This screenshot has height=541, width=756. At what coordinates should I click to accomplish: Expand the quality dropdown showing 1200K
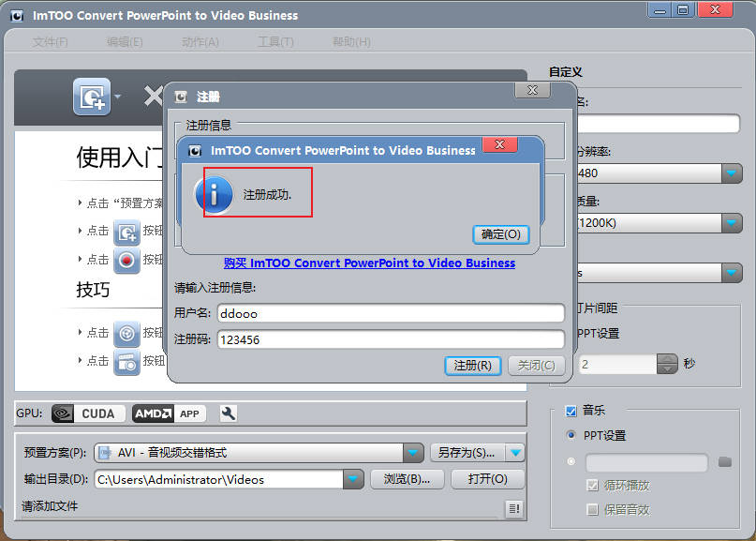(x=732, y=223)
